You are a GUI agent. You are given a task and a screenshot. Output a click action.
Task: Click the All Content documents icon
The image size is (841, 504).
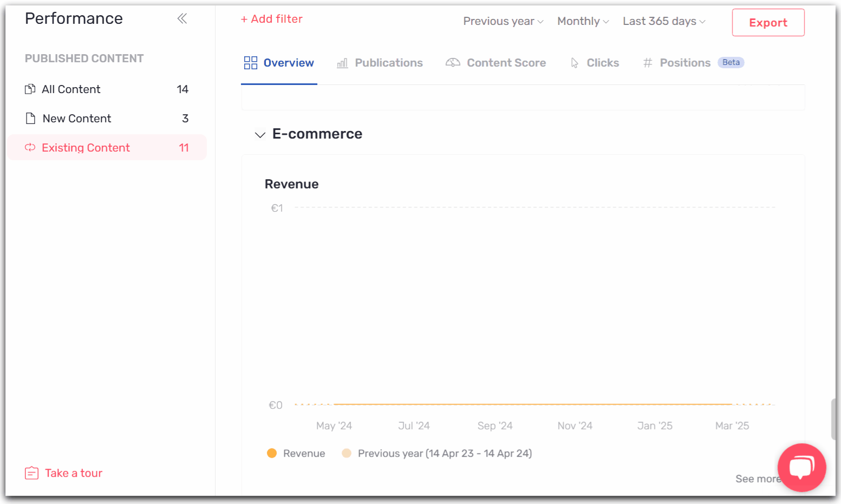pyautogui.click(x=30, y=89)
